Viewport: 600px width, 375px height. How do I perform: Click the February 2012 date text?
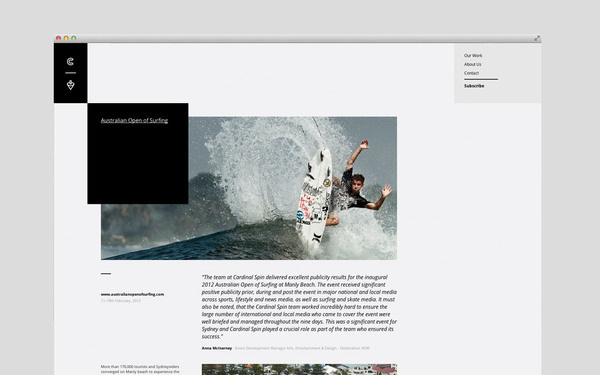coord(121,301)
